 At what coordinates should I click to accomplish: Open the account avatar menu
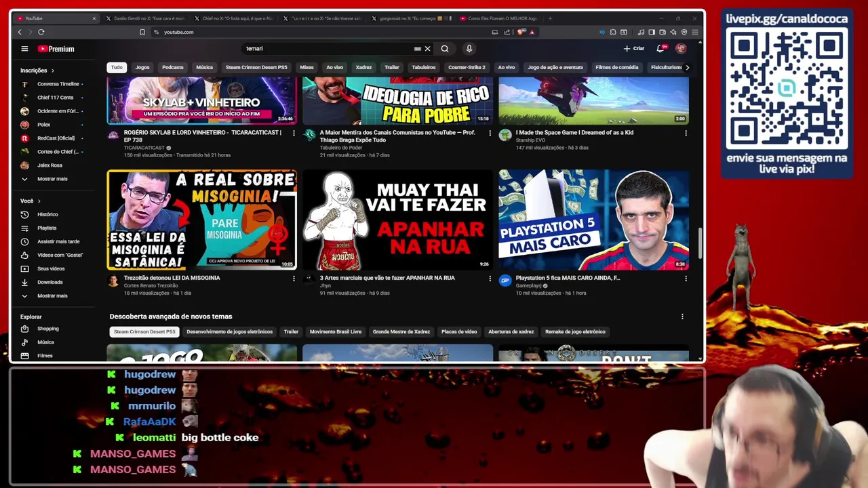(x=681, y=49)
